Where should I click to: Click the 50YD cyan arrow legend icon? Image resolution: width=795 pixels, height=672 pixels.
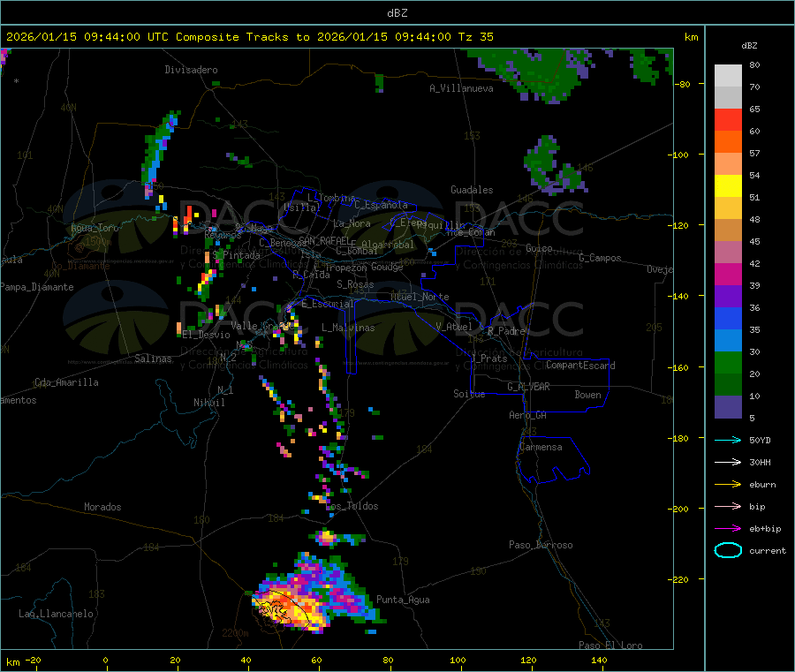point(728,440)
